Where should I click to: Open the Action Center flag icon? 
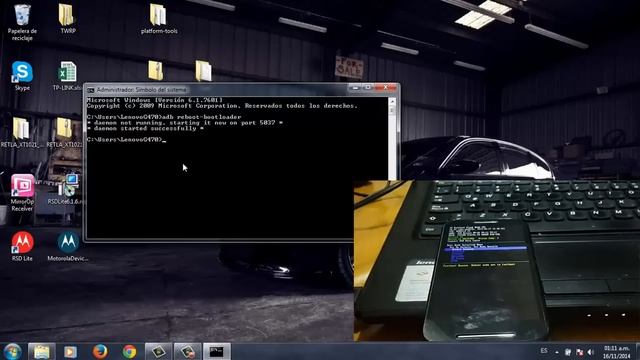click(x=579, y=352)
